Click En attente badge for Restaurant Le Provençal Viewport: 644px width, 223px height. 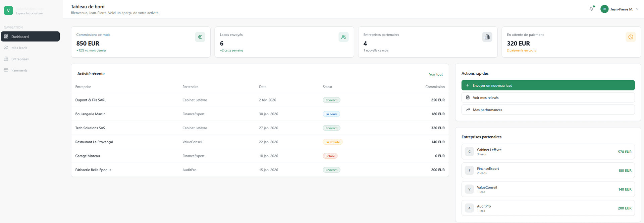coord(332,142)
